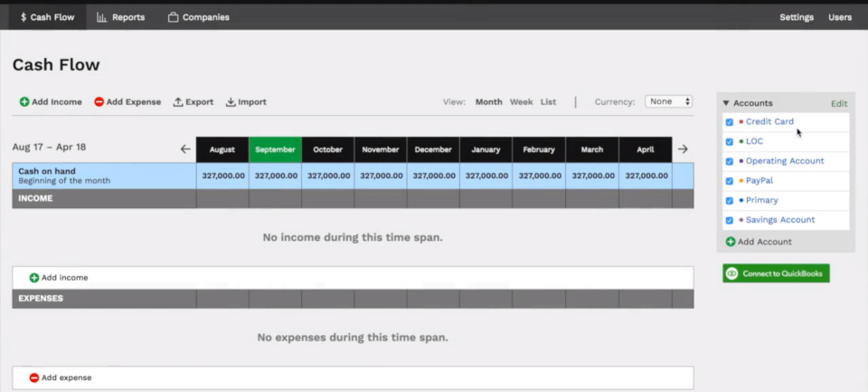Click August cash on hand 327,000.00 cell
Image resolution: width=868 pixels, height=392 pixels.
coord(222,176)
